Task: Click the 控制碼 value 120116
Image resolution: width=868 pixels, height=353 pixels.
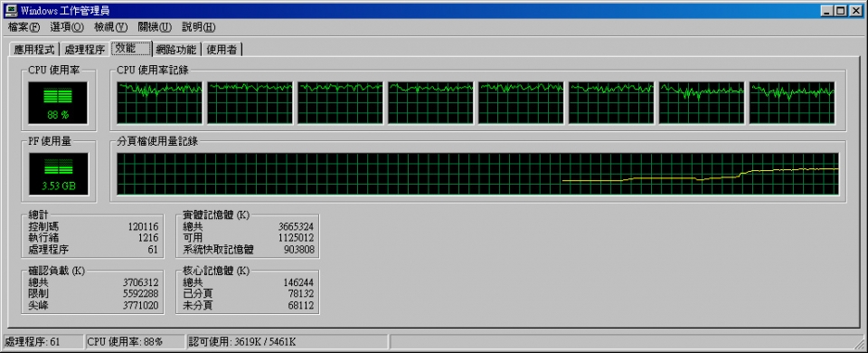Action: click(144, 226)
